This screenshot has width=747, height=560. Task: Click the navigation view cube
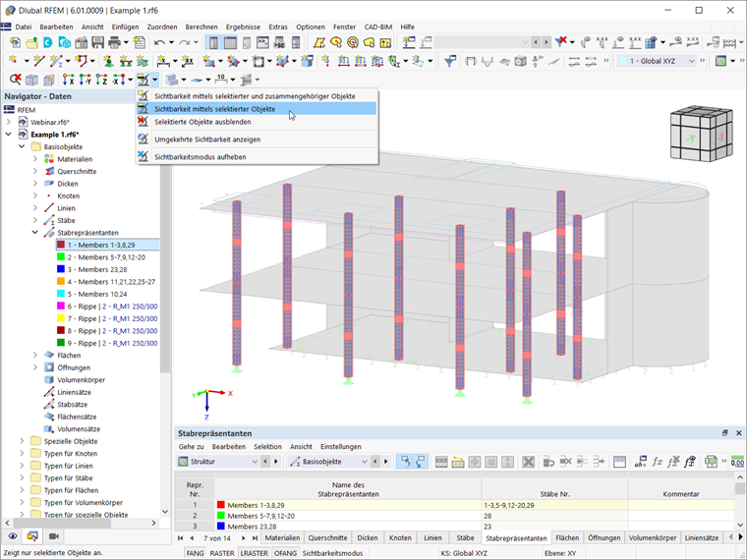701,134
